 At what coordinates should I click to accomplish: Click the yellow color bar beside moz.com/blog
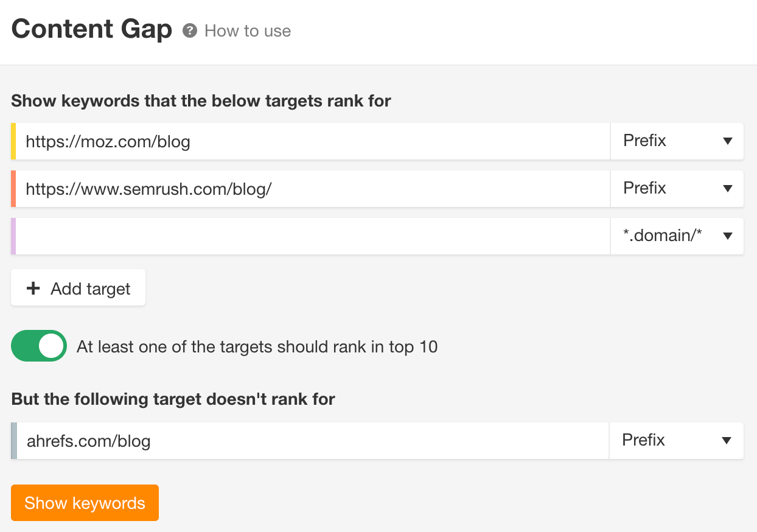click(x=13, y=141)
